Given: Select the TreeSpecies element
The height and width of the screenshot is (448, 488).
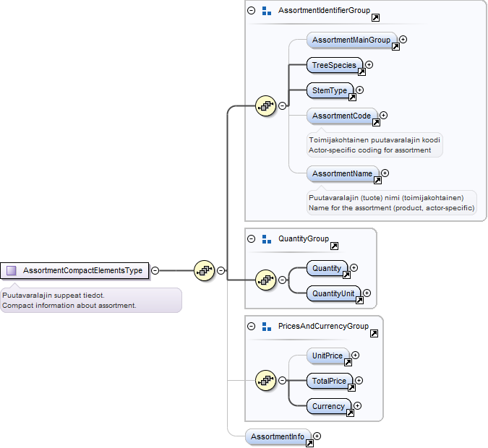Looking at the screenshot, I should (x=335, y=65).
